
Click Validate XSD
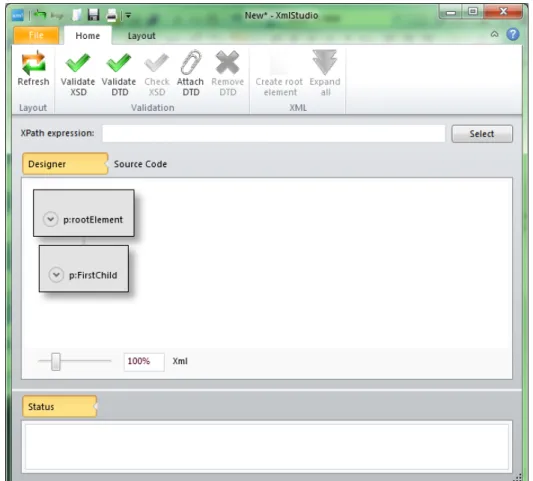pos(78,73)
